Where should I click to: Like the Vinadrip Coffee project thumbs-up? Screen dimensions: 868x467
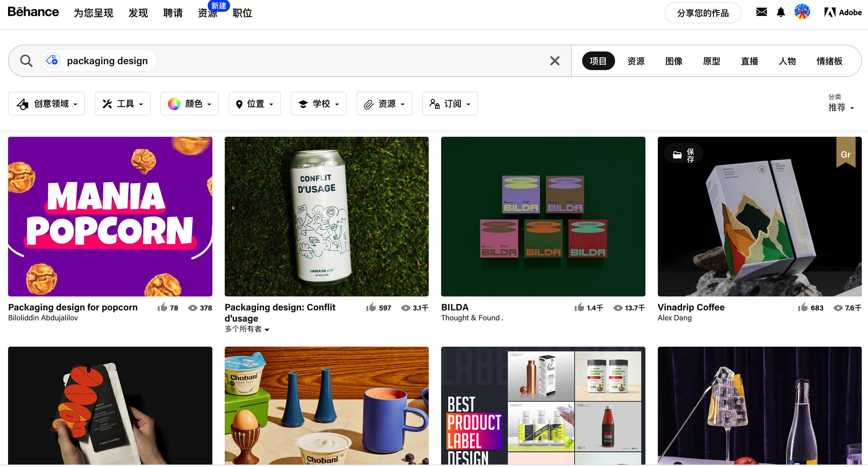[x=803, y=307]
